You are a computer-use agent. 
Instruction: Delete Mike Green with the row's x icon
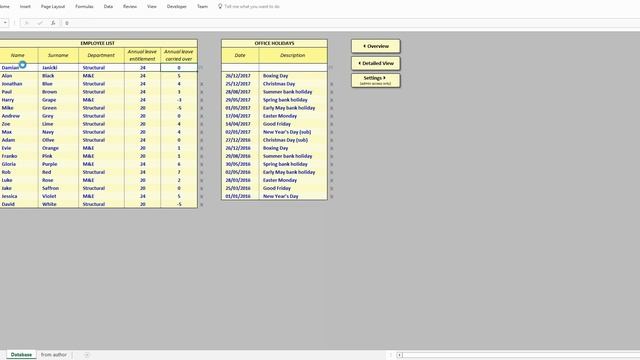202,108
